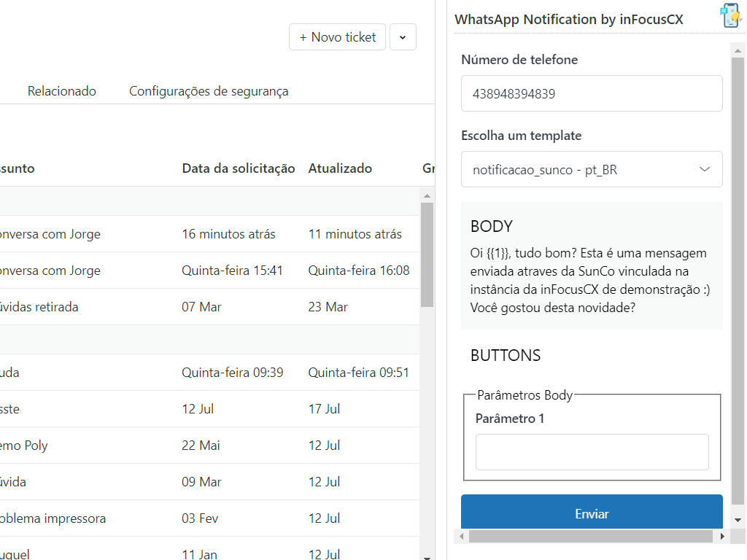The width and height of the screenshot is (747, 560).
Task: Open the Novo ticket dropdown arrow
Action: 403,37
